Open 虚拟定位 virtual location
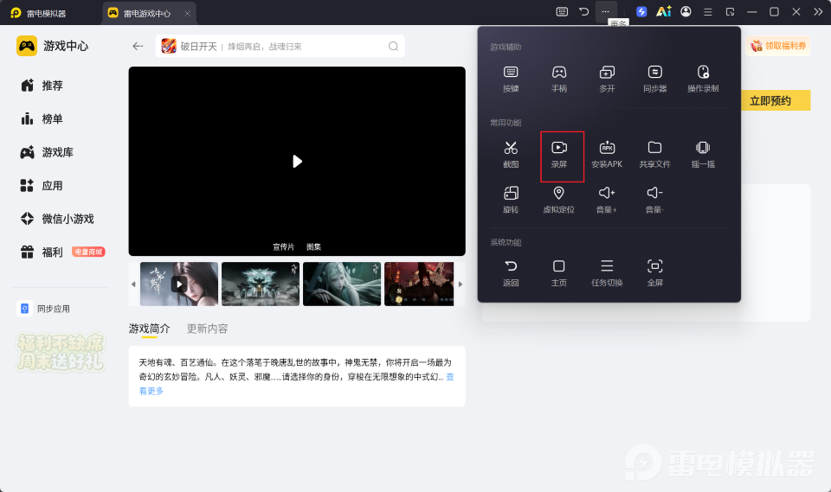 coord(559,199)
